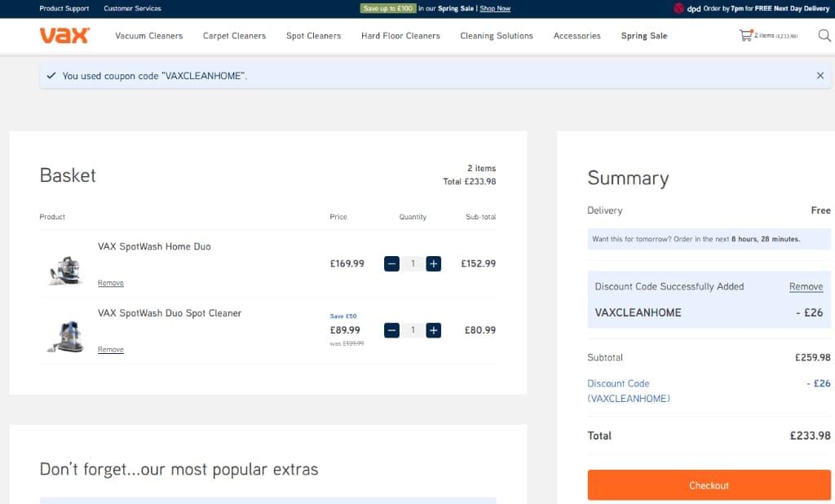Image resolution: width=835 pixels, height=504 pixels.
Task: Select the VAX SpotWash Duo Spot Cleaner title
Action: (170, 313)
